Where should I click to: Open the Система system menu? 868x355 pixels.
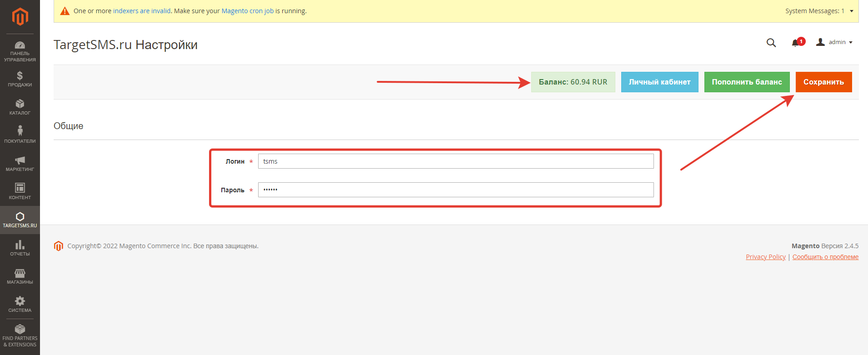(20, 305)
